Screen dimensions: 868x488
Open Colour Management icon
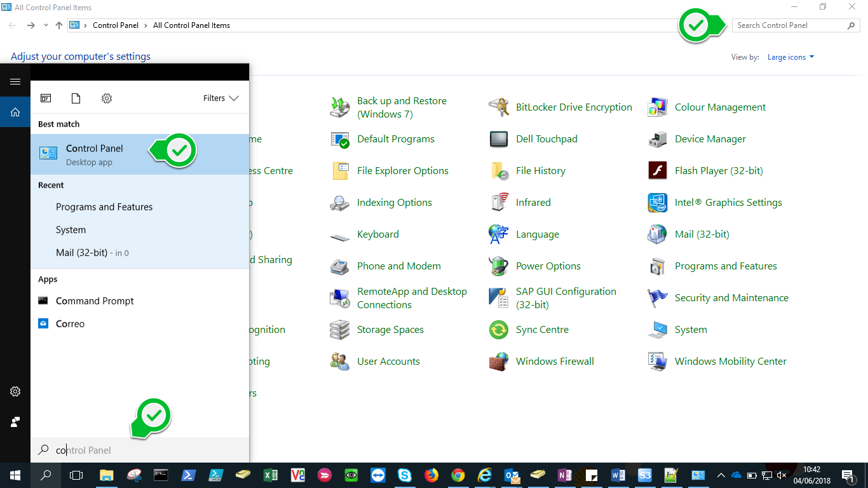tap(658, 107)
